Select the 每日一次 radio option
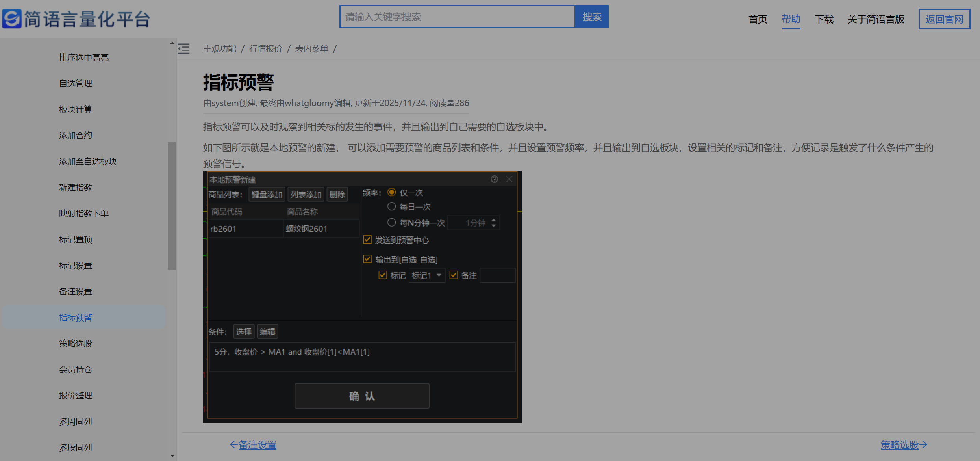The width and height of the screenshot is (980, 461). (x=391, y=206)
